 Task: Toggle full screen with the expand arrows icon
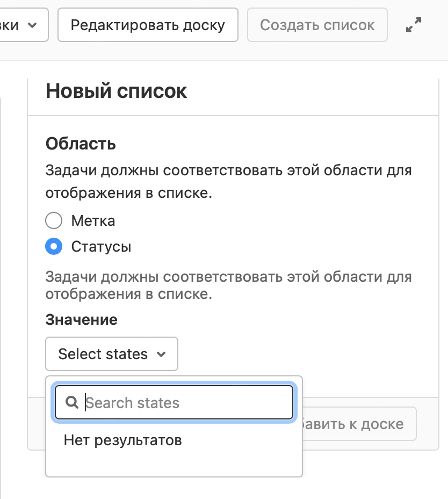pyautogui.click(x=413, y=25)
